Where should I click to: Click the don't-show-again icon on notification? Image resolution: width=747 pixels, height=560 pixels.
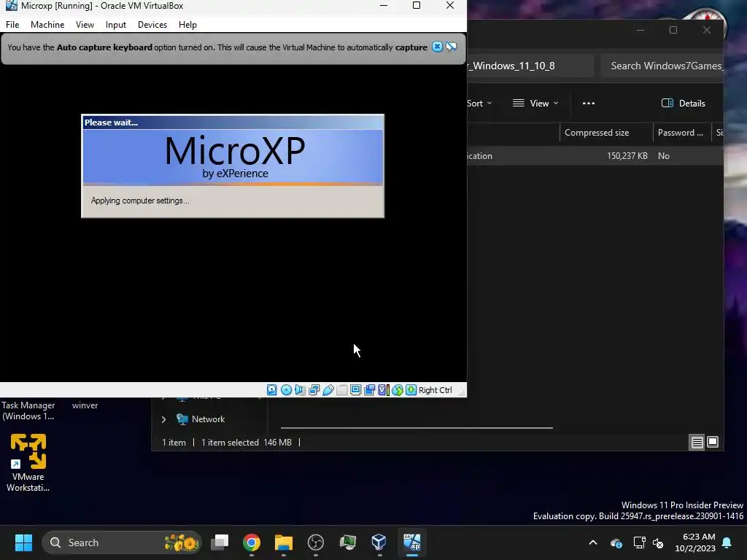click(451, 47)
